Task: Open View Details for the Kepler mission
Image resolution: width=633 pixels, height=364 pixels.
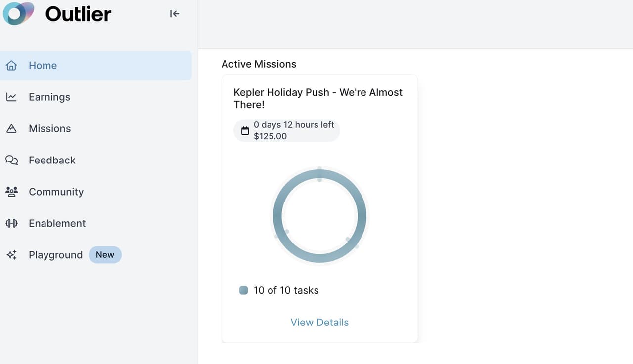Action: 319,323
